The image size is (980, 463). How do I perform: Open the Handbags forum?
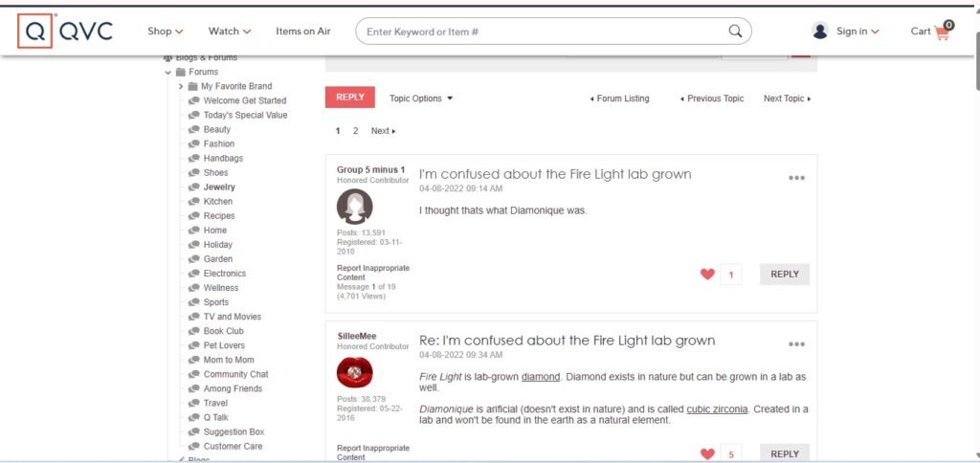pos(223,158)
